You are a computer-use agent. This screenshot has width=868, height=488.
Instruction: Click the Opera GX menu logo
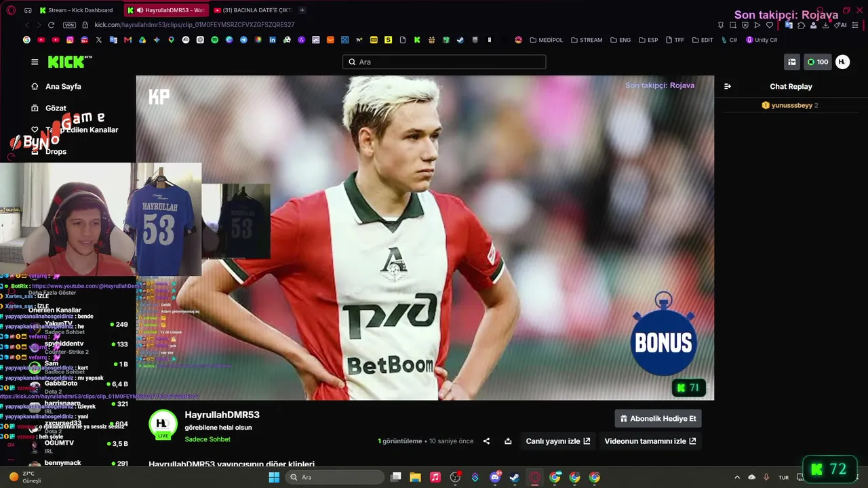[x=11, y=10]
